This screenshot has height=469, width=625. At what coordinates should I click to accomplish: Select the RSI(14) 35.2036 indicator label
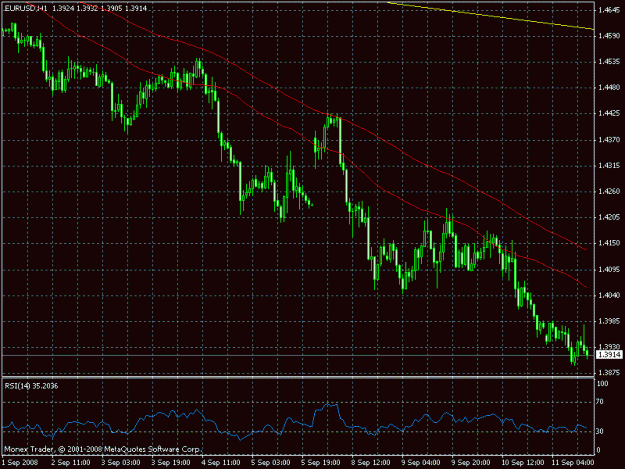pyautogui.click(x=31, y=386)
